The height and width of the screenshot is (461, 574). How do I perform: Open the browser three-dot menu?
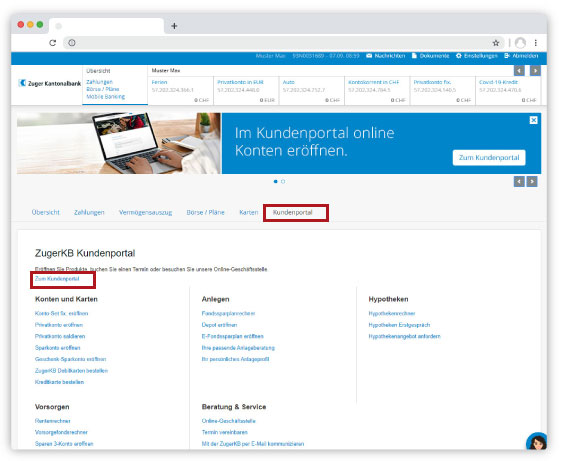(x=536, y=43)
